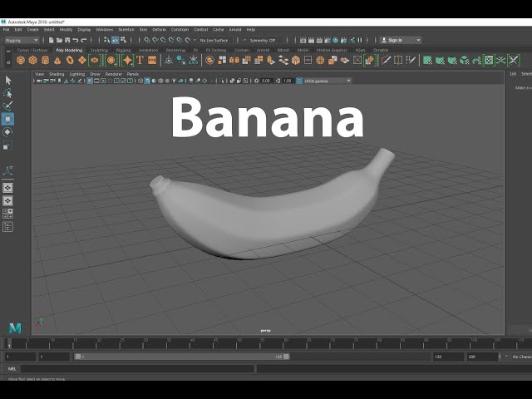This screenshot has height=399, width=532.
Task: Select the Scale tool in toolbox
Action: 7,145
